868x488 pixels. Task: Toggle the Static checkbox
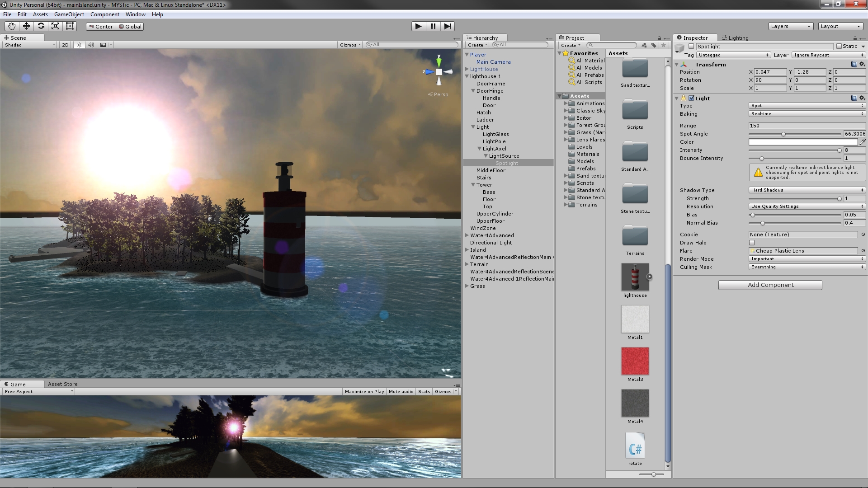tap(839, 46)
